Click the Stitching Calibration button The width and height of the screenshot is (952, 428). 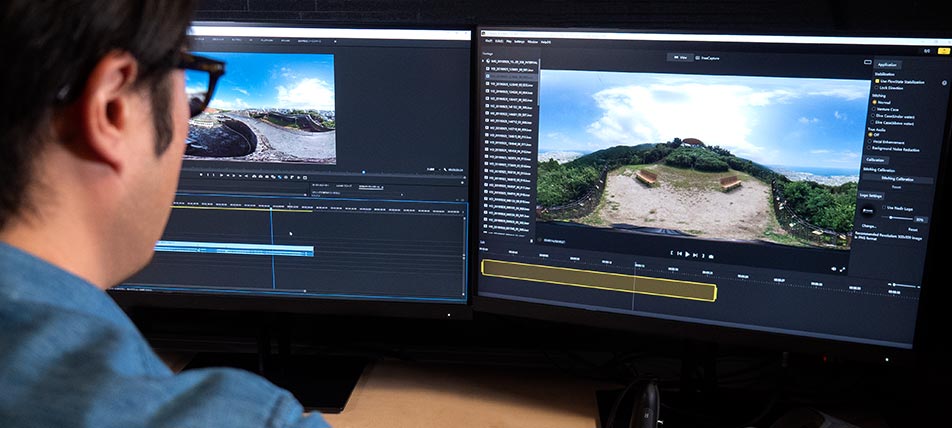tap(898, 179)
